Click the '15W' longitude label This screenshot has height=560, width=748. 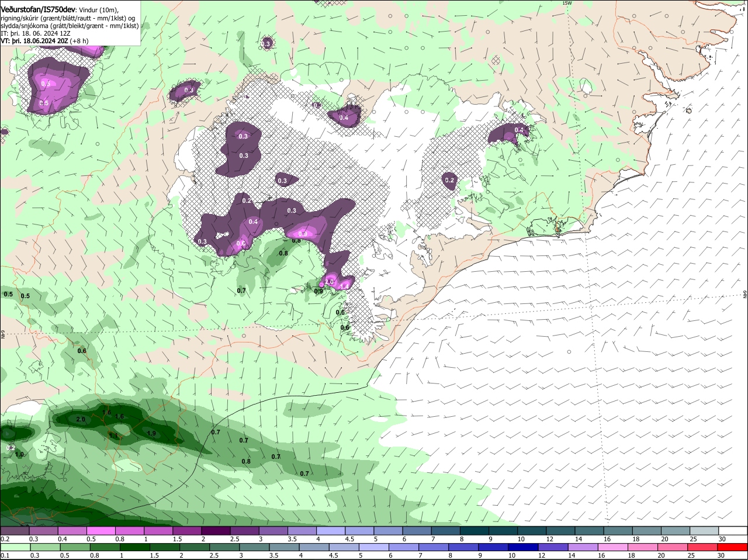click(x=566, y=3)
